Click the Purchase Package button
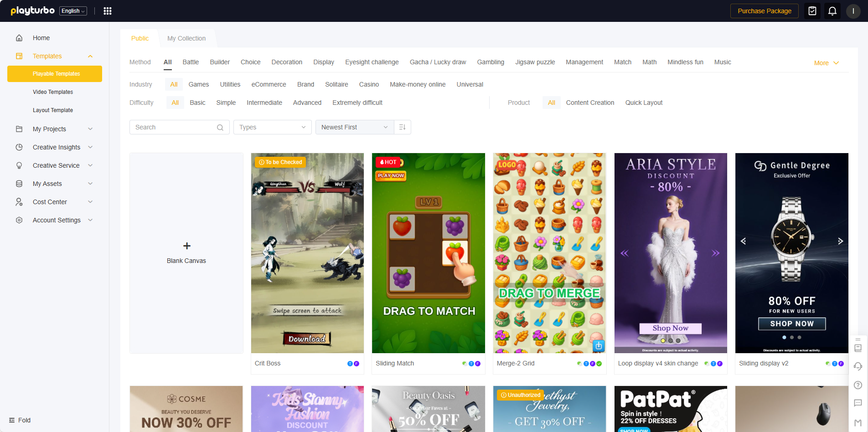The image size is (868, 432). [764, 11]
